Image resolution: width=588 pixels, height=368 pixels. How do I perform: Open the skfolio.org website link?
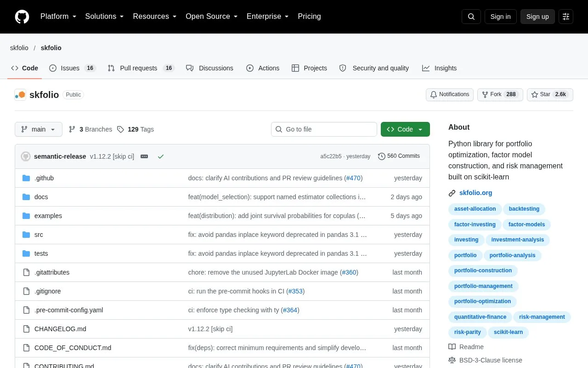pos(475,193)
